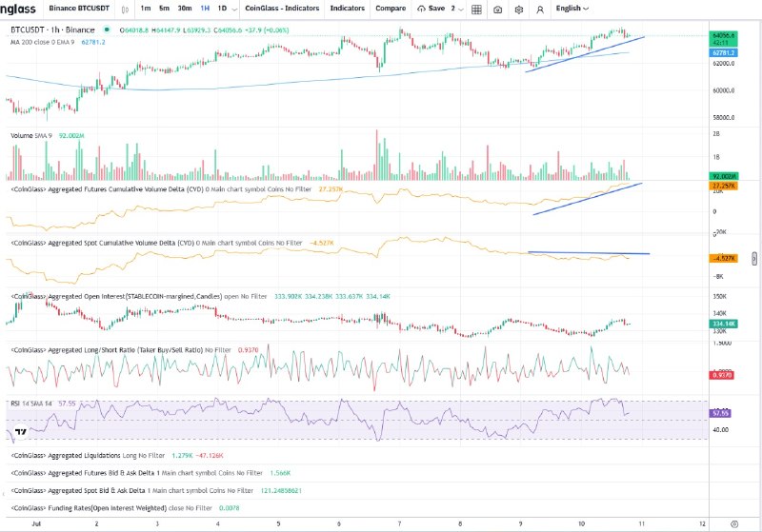The height and width of the screenshot is (532, 762).
Task: Open the Indicators menu
Action: tap(348, 9)
